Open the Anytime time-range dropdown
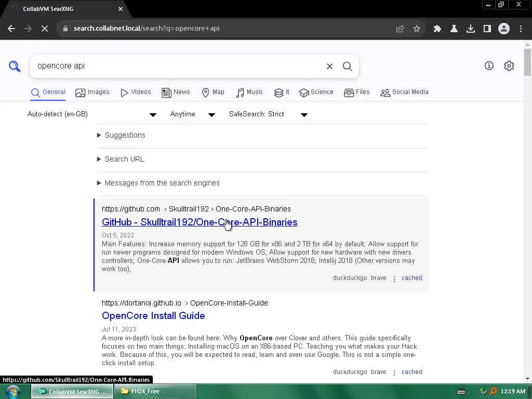The image size is (532, 399). point(192,114)
